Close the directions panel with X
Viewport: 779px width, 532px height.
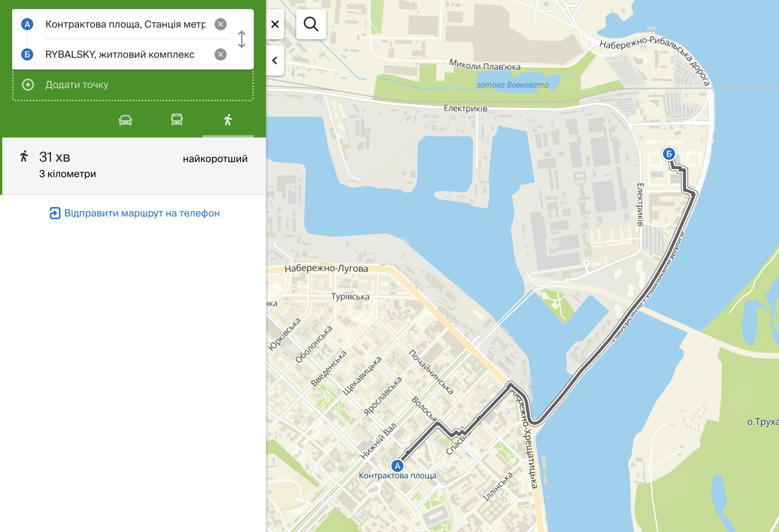pyautogui.click(x=275, y=24)
